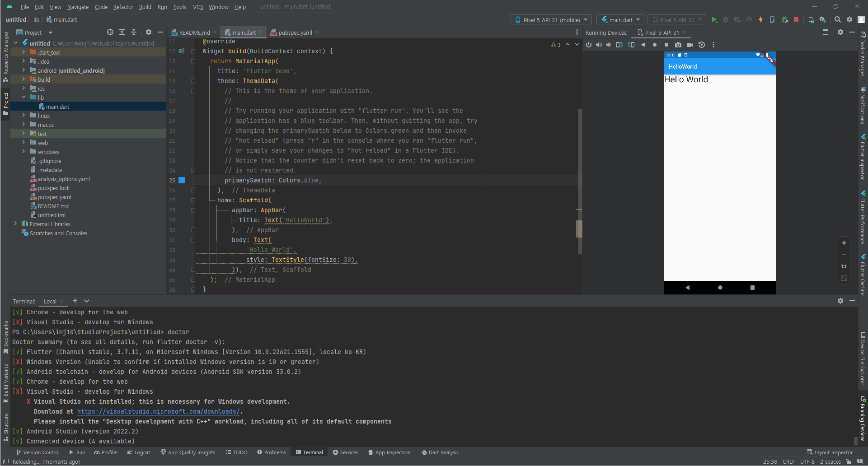Image resolution: width=868 pixels, height=466 pixels.
Task: Open a new terminal session tab
Action: [x=75, y=301]
